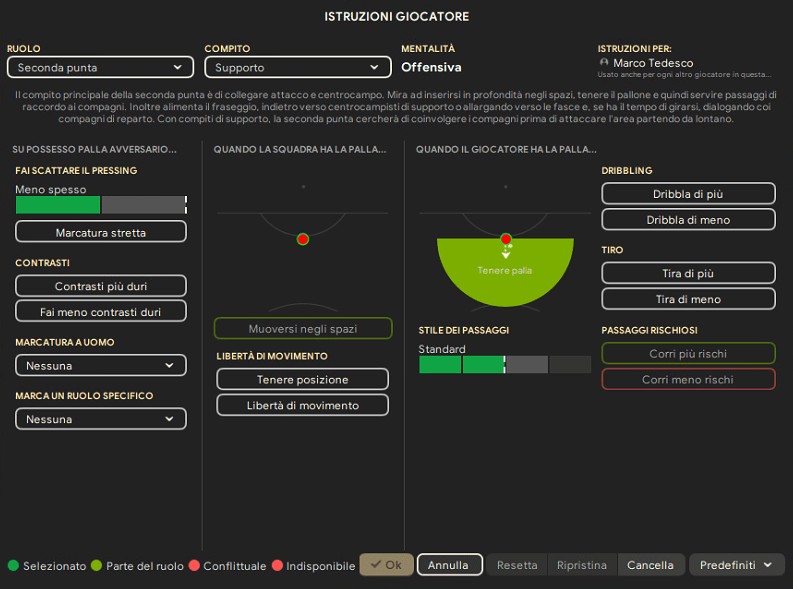Confirm with the Ok button
Viewport: 793px width, 589px height.
click(x=386, y=565)
